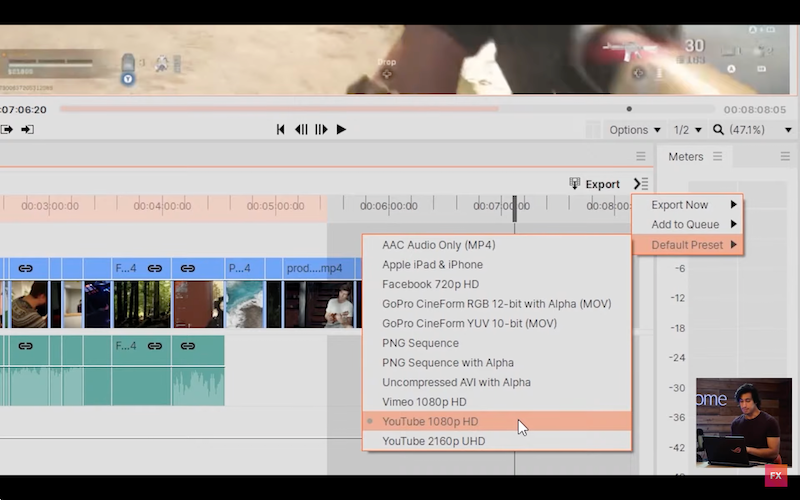Open the 1/2 playback quality dropdown
Image resolution: width=800 pixels, height=500 pixels.
(687, 130)
